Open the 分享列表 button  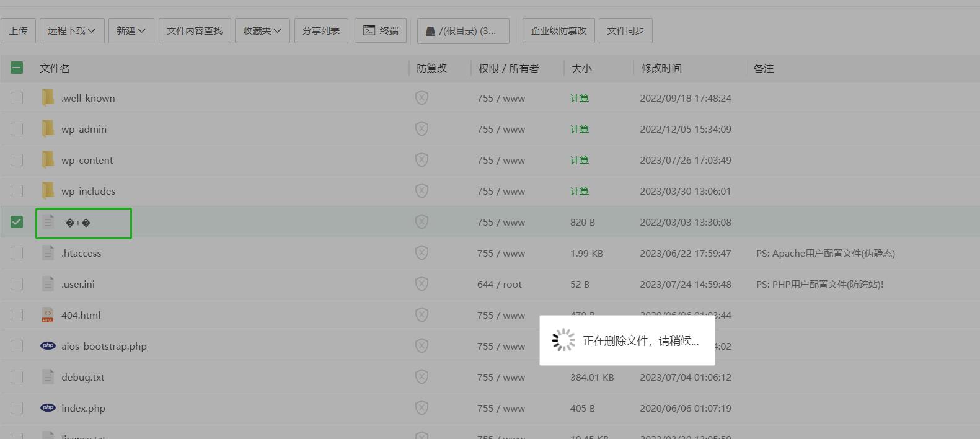pos(321,30)
